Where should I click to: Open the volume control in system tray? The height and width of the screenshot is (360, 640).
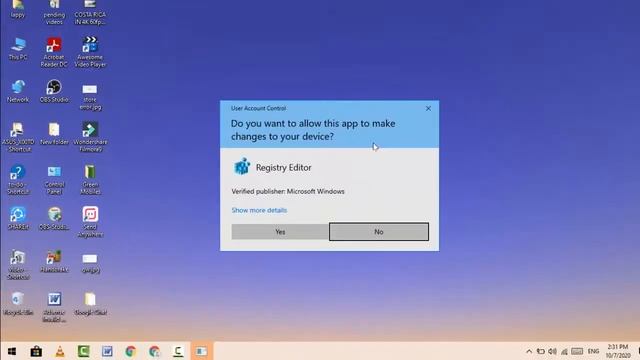(x=552, y=351)
